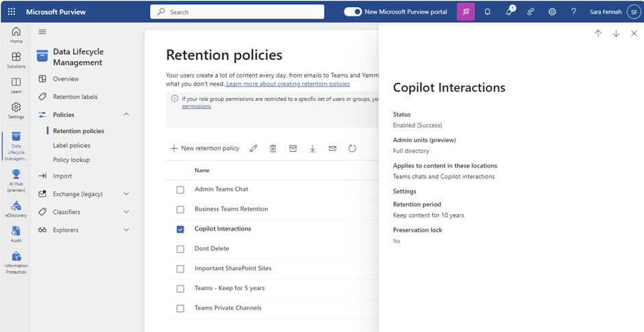The height and width of the screenshot is (332, 644).
Task: Open Settings in the left rail
Action: click(x=16, y=110)
